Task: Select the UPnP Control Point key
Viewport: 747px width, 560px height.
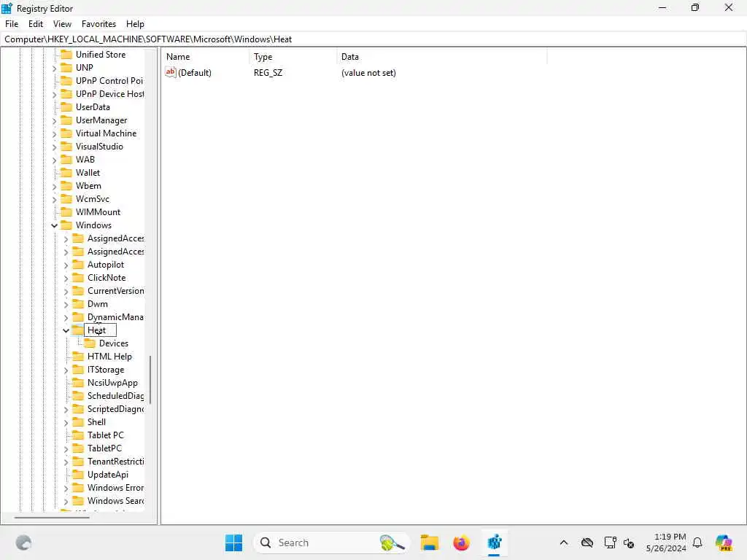Action: 109,80
